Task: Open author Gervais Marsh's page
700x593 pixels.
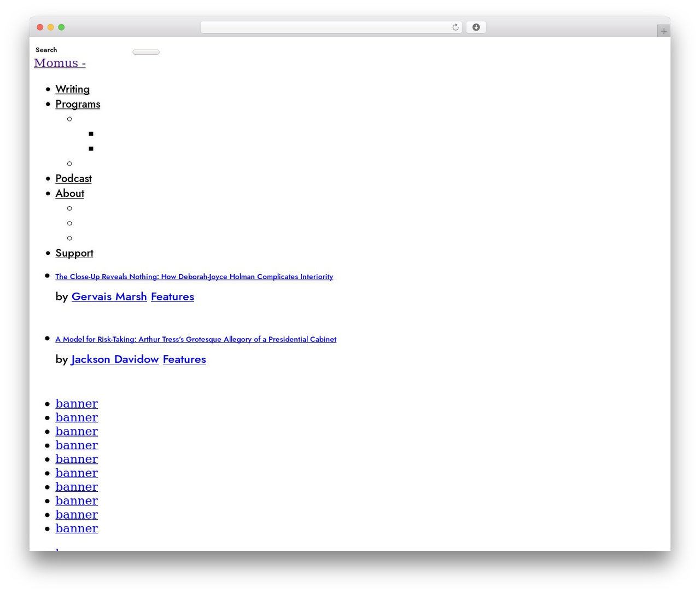Action: coord(109,296)
